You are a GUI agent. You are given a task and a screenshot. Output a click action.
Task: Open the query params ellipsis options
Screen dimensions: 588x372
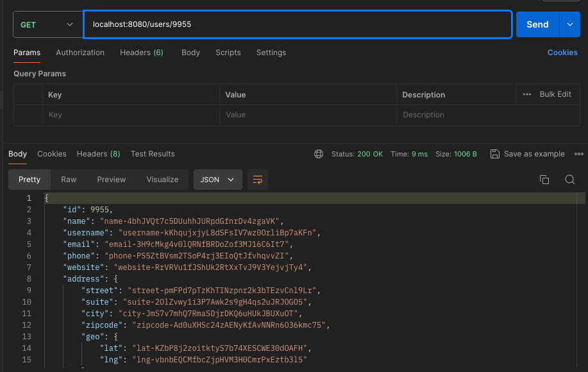pos(527,94)
